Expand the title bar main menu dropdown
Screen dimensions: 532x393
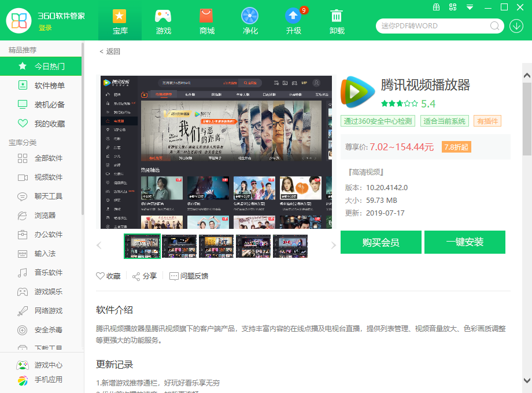[470, 7]
